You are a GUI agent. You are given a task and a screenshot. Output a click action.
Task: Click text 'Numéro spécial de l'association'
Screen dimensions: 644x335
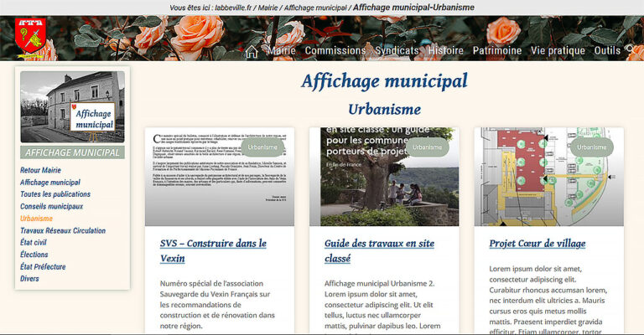[211, 283]
